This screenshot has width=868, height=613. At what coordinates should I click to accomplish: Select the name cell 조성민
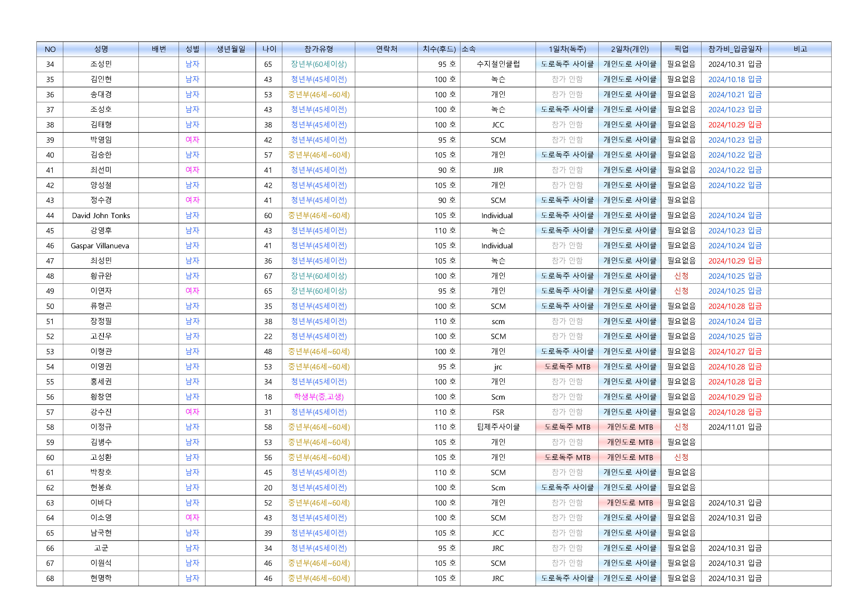coord(101,64)
